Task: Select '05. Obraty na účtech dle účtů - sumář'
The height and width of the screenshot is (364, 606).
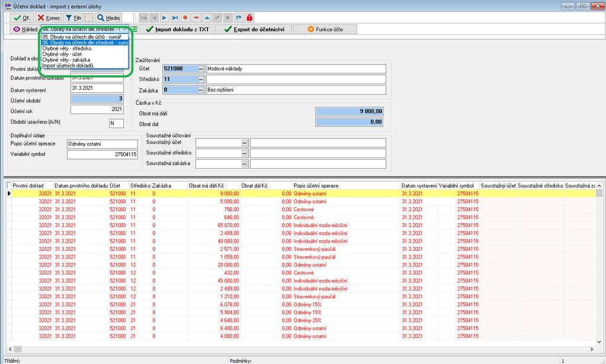Action: pos(85,37)
